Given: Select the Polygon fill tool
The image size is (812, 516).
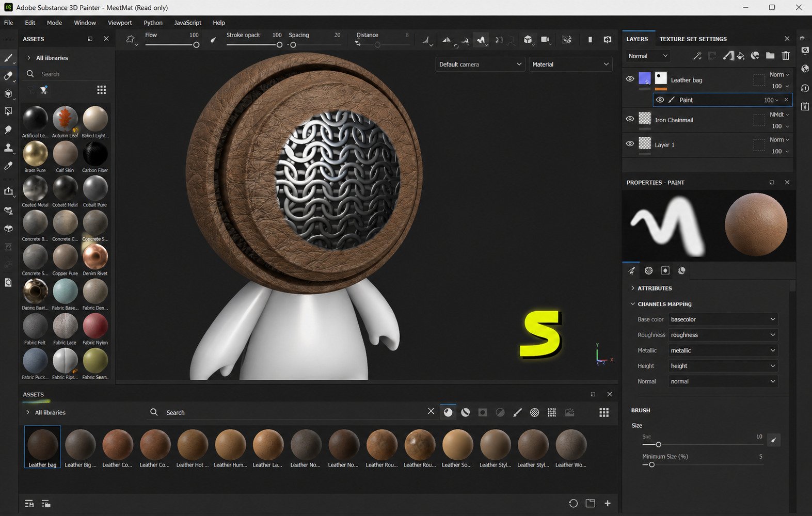Looking at the screenshot, I should point(8,111).
